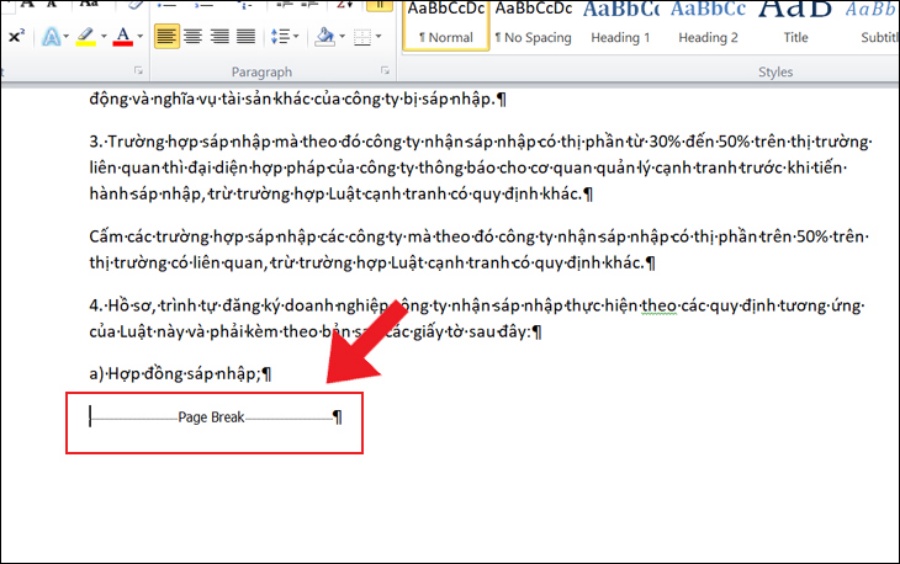Screen dimensions: 900x564
Task: Align text left in the paragraph
Action: [167, 37]
